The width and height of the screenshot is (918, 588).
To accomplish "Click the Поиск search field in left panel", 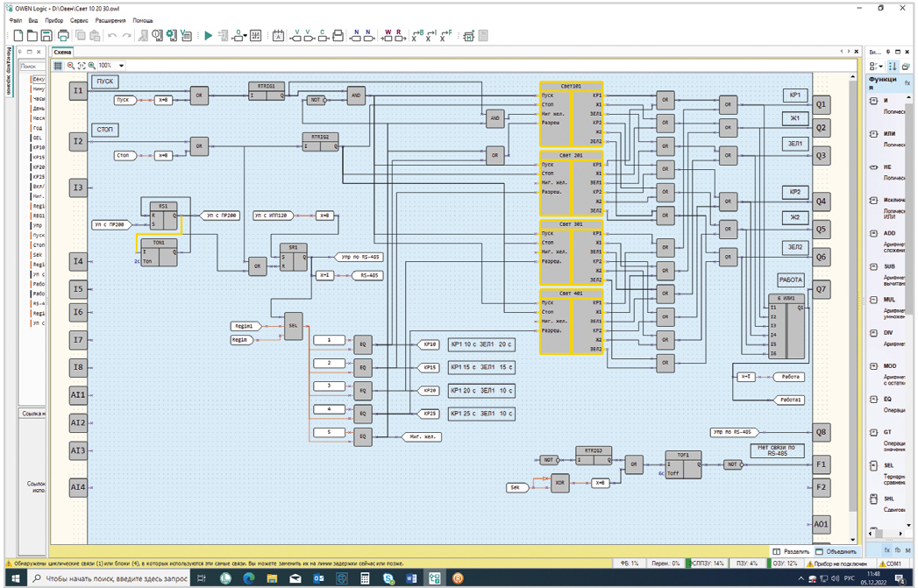I will pyautogui.click(x=31, y=66).
